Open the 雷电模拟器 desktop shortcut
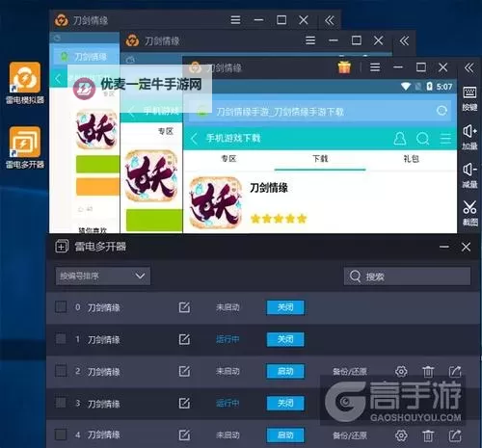 point(25,83)
